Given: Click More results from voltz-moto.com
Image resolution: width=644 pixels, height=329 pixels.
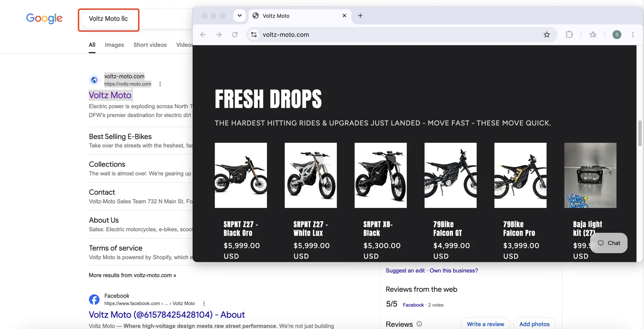Looking at the screenshot, I should (132, 275).
